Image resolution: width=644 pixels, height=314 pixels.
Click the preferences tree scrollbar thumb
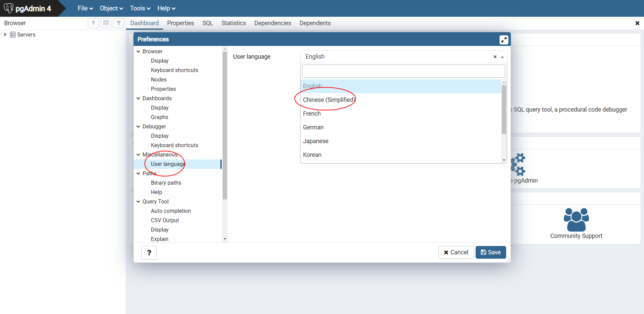point(225,125)
